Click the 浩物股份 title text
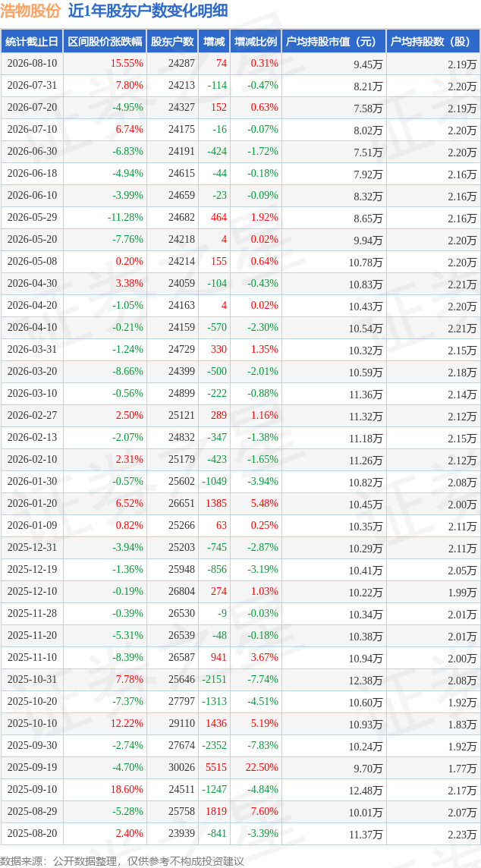Viewport: 481px width, 868px height. pyautogui.click(x=33, y=11)
